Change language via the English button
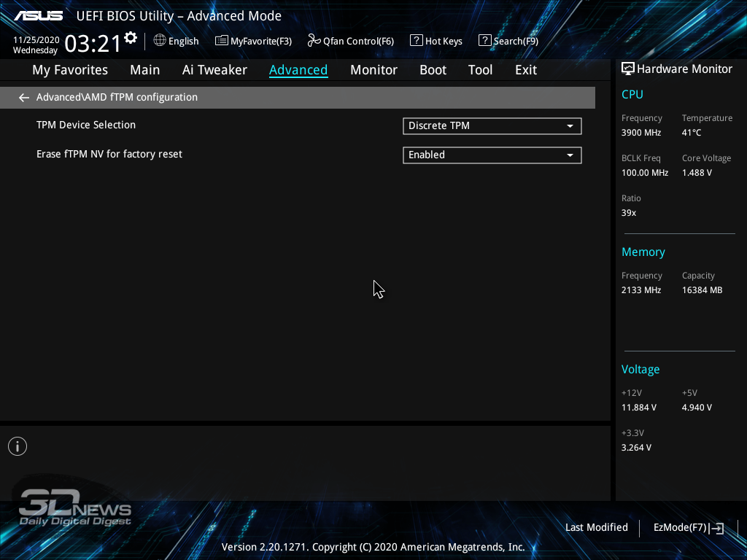The width and height of the screenshot is (747, 560). pyautogui.click(x=177, y=41)
